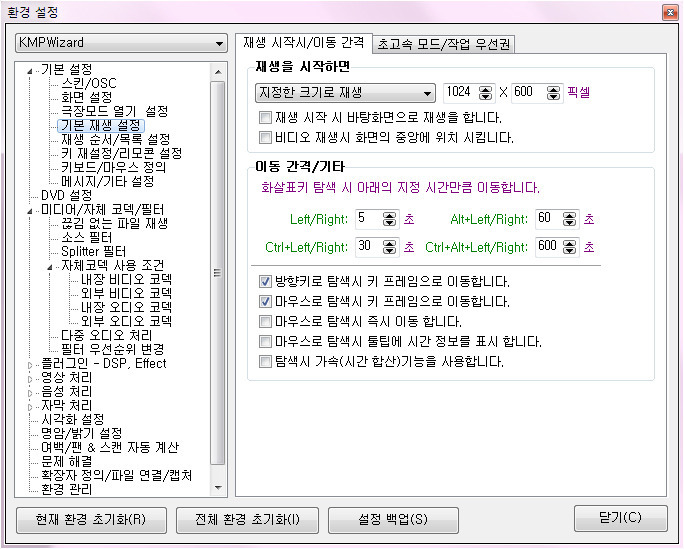Switch to 초고속 모드/작업 우선권 tab
Viewport: 684px width, 549px height.
(443, 44)
